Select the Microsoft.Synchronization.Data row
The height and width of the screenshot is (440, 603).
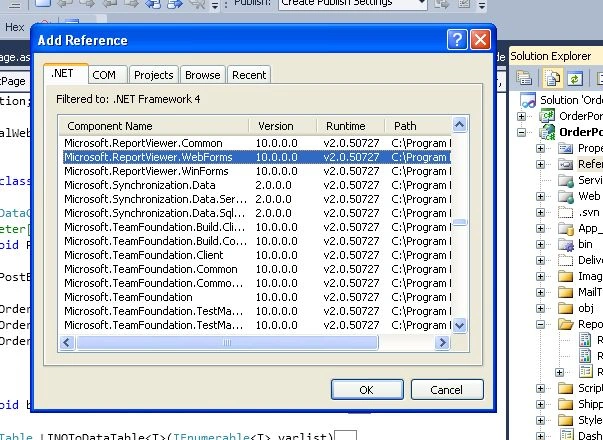[x=257, y=185]
